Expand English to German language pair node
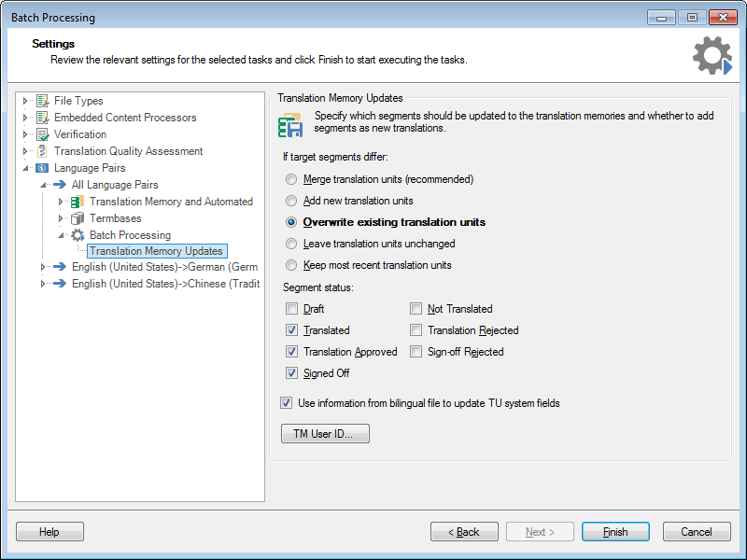747x560 pixels. (x=43, y=267)
